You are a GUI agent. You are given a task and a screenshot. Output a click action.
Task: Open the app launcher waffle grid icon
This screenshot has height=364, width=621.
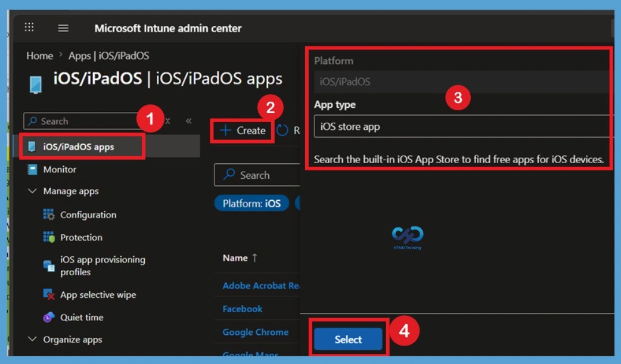pos(29,27)
